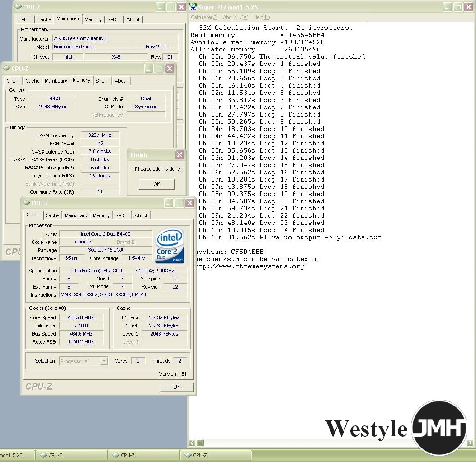476x462 pixels.
Task: Click the Instructions field listing MMX, SSE
Action: (123, 294)
